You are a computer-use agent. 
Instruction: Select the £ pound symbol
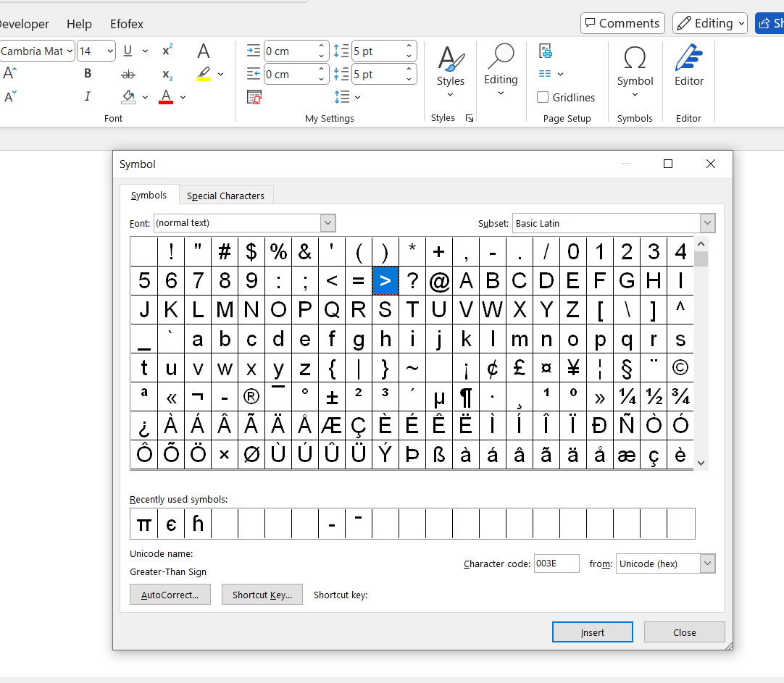coord(520,368)
